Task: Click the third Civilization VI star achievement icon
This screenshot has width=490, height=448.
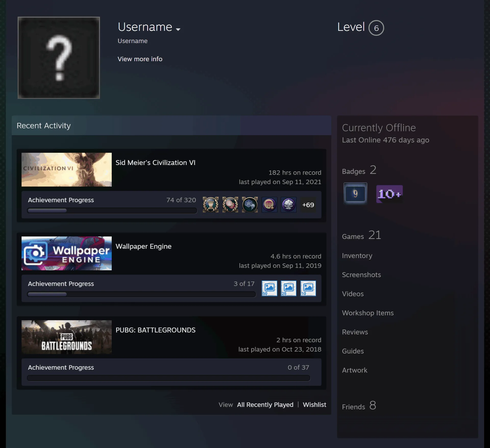Action: coord(250,204)
